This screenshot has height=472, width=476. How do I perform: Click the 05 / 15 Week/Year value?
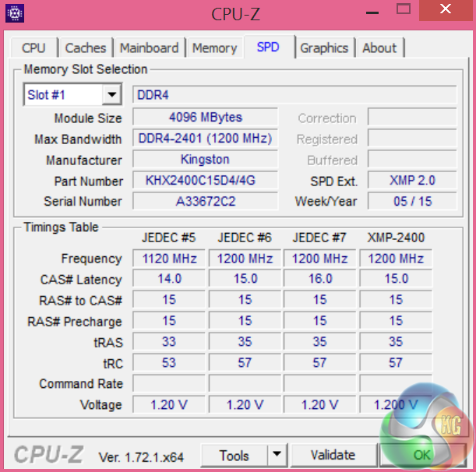coord(412,201)
